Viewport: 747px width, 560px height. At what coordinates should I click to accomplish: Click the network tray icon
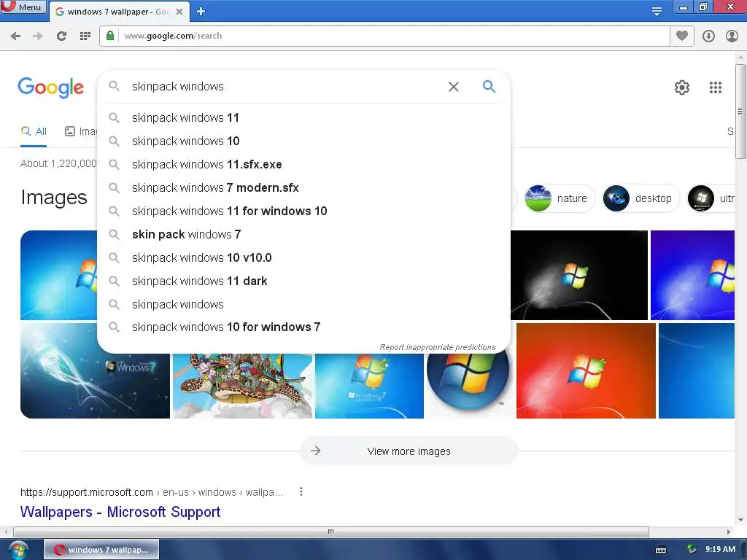coord(691,550)
